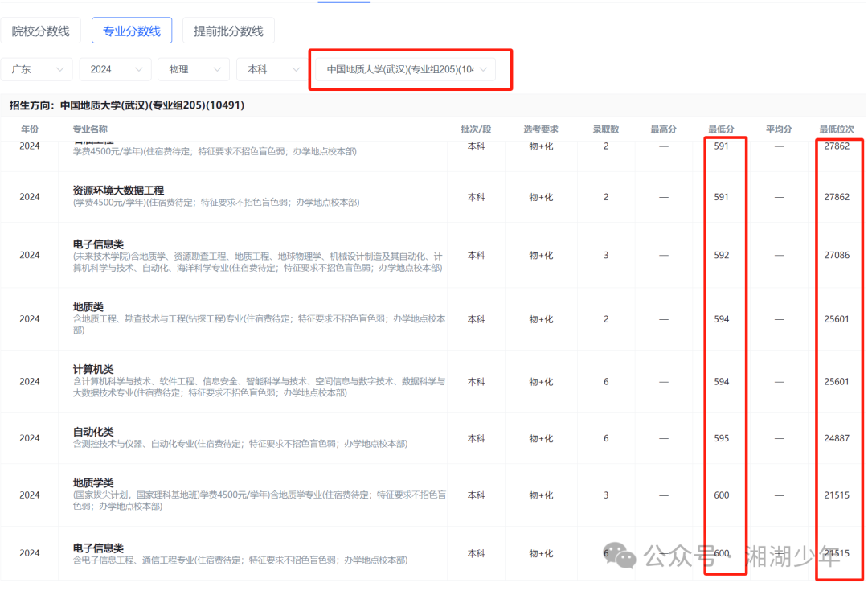The width and height of the screenshot is (868, 591).
Task: Click 27862 rank in 资源环境大数据工程 row
Action: [x=837, y=197]
